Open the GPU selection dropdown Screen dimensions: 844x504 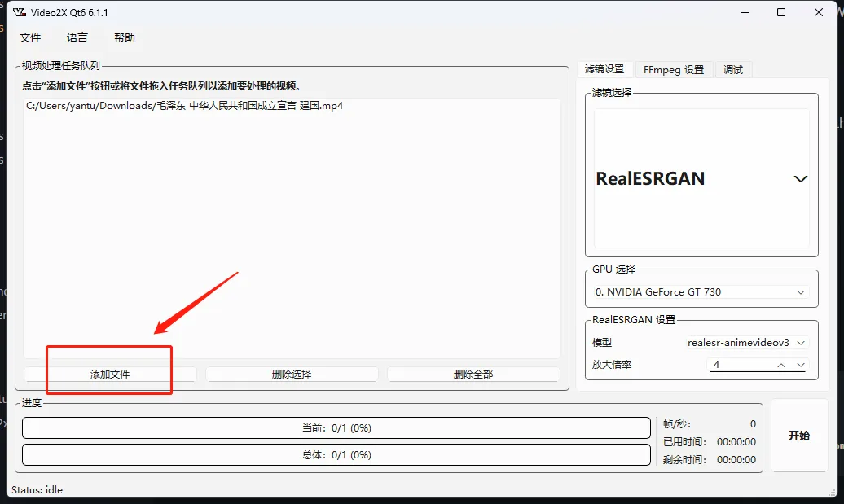(x=701, y=292)
